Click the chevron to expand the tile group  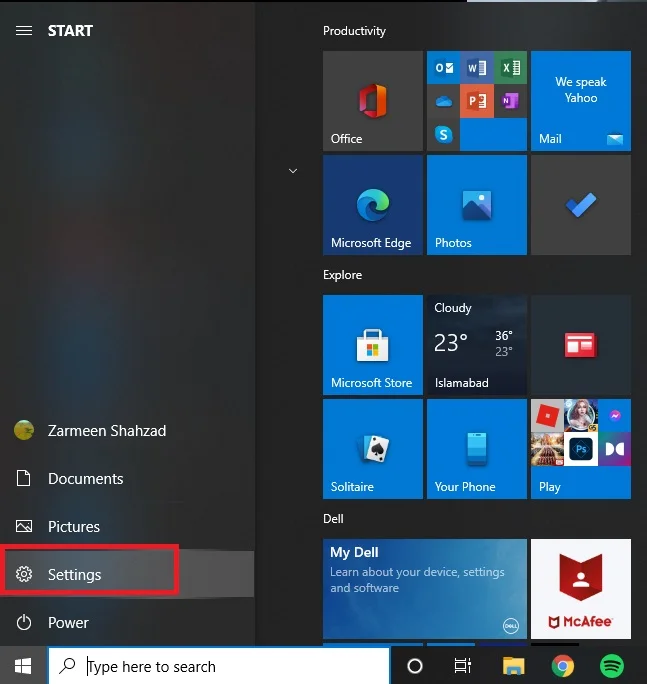click(x=293, y=171)
